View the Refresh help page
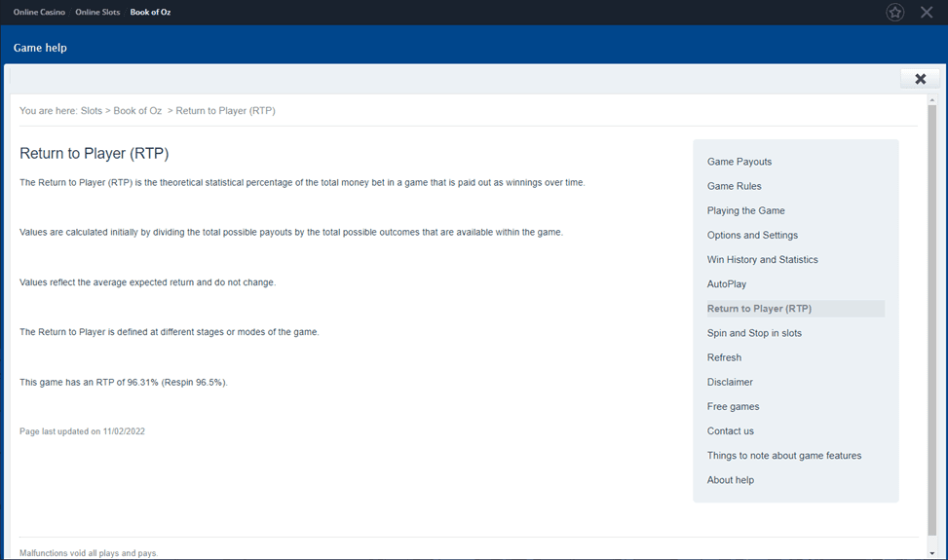948x560 pixels. tap(724, 357)
